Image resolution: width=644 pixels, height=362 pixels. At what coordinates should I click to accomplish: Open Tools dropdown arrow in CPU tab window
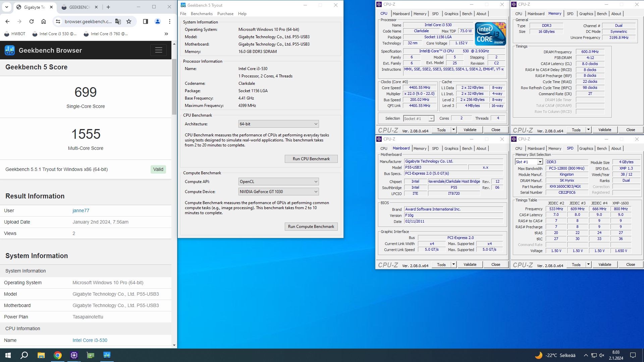pos(453,130)
